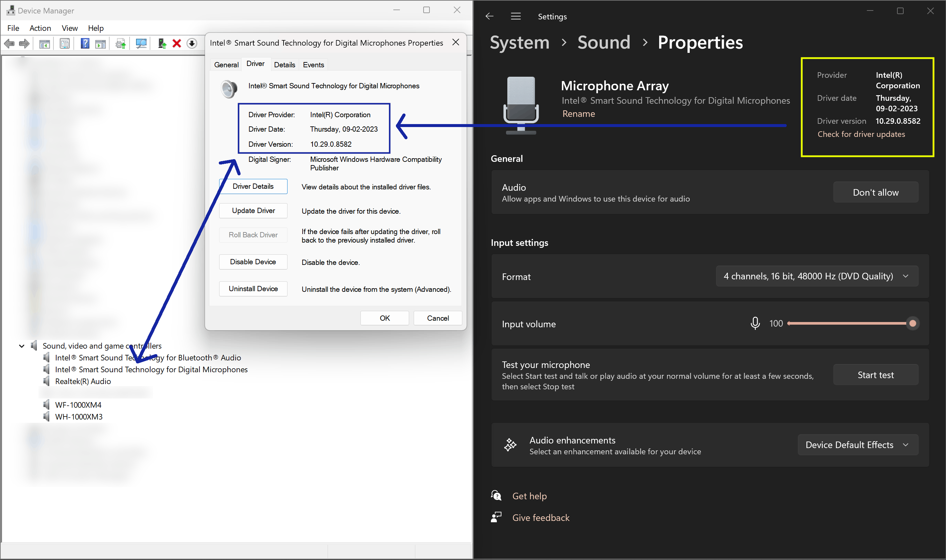Screen dimensions: 946x560
Task: Select Rename under Microphone Array
Action: pyautogui.click(x=578, y=114)
